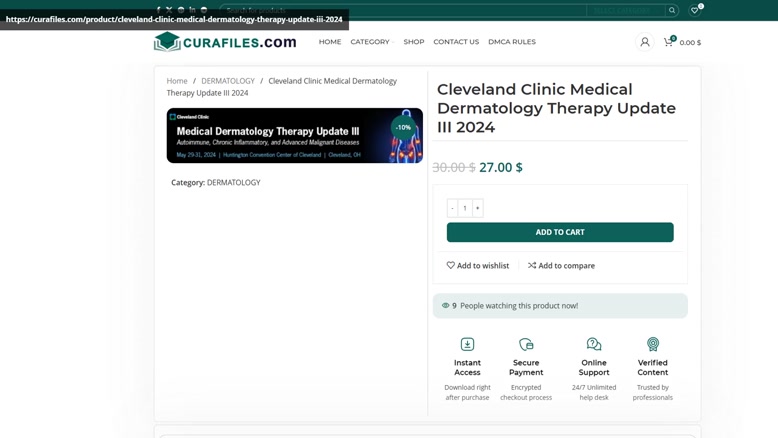Click the Instant Access download icon

(x=467, y=344)
